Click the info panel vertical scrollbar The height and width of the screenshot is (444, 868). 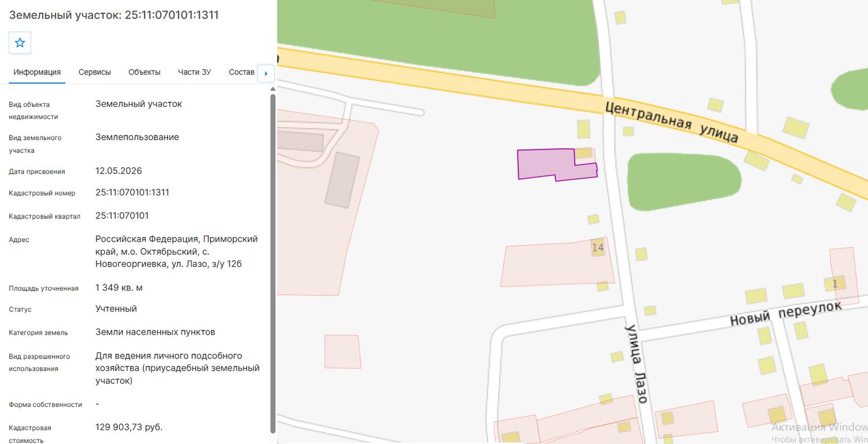pyautogui.click(x=273, y=263)
